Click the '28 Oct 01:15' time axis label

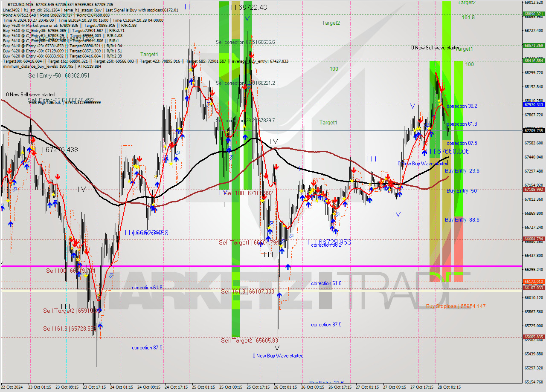(x=450, y=387)
